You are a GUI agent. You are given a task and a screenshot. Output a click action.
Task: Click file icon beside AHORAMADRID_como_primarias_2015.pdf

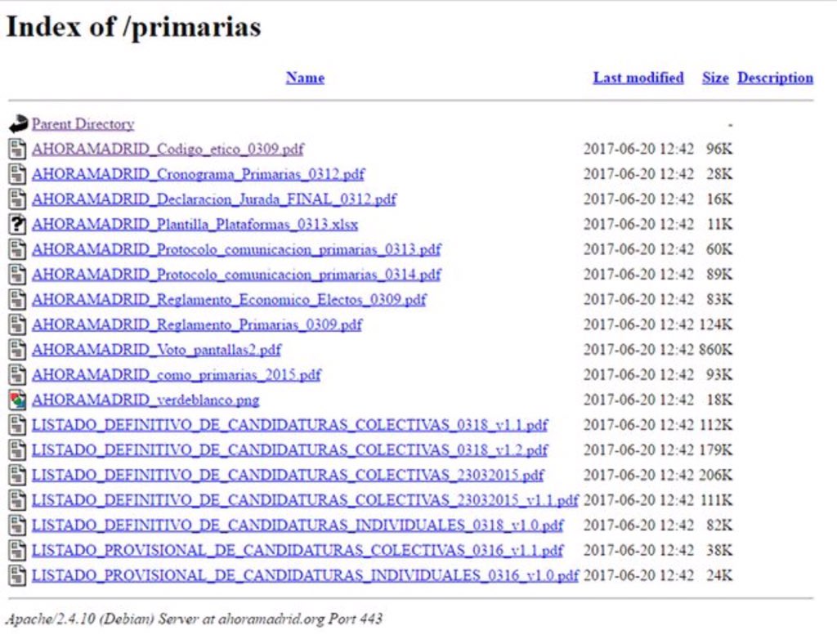coord(17,374)
